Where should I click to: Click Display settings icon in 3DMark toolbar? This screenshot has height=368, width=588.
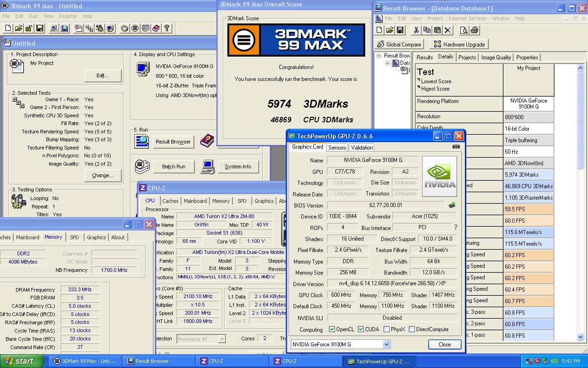[110, 29]
